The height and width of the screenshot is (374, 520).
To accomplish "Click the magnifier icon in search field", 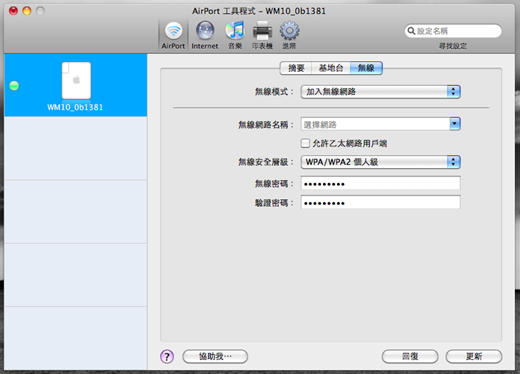I will pyautogui.click(x=411, y=31).
